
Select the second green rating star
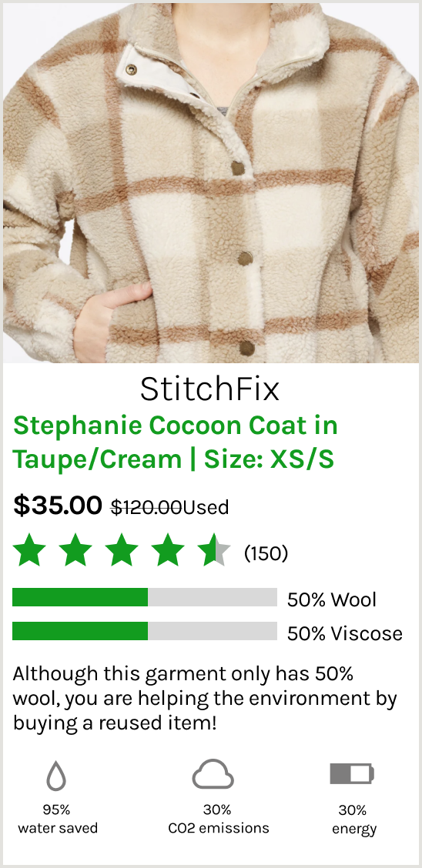tap(76, 553)
